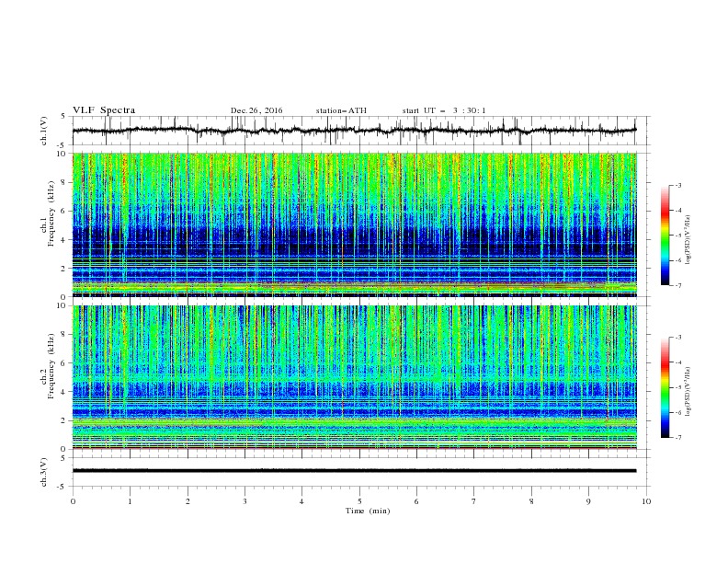Image resolution: width=728 pixels, height=563 pixels.
Task: Click the "start UT = 3:30:1" header text
Action: coord(444,110)
